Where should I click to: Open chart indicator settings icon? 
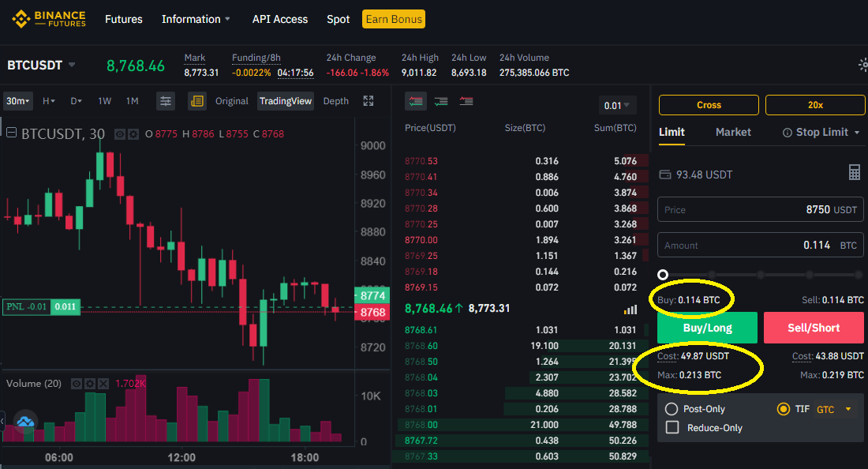pos(166,101)
